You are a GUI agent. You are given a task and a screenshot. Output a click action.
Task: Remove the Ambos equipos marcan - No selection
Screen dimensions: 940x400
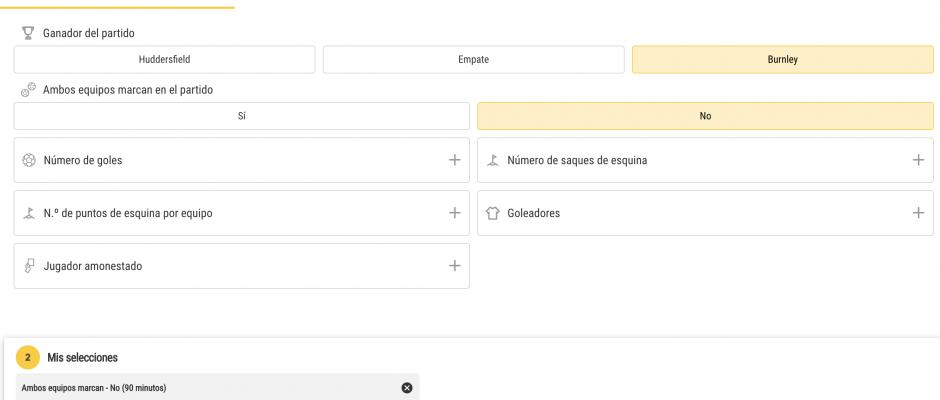tap(407, 388)
